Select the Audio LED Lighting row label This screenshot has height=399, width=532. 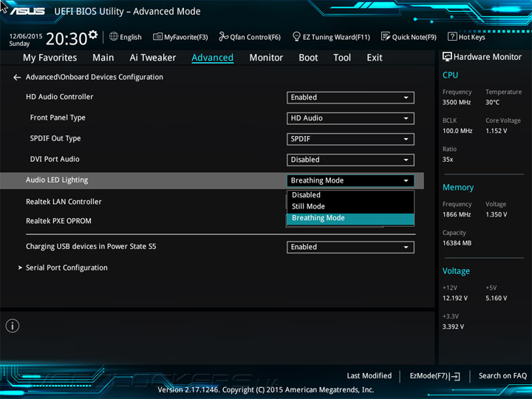tap(57, 180)
